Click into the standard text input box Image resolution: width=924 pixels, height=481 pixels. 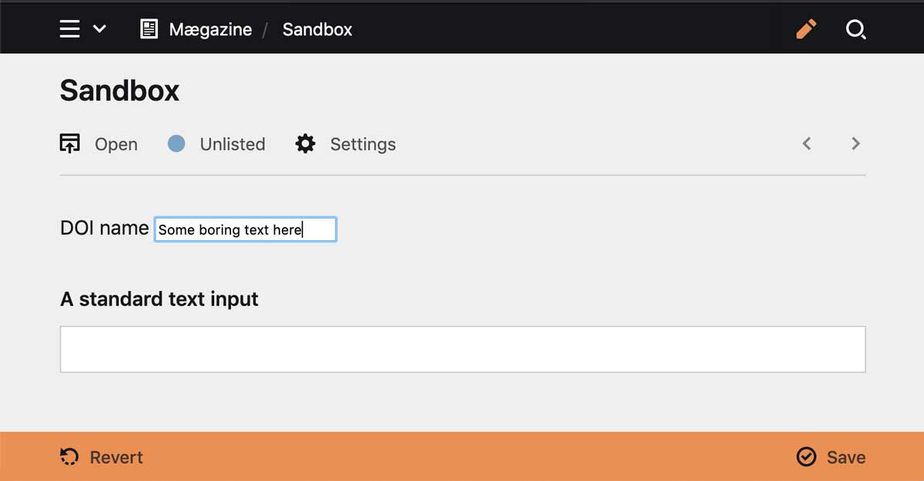coord(462,349)
